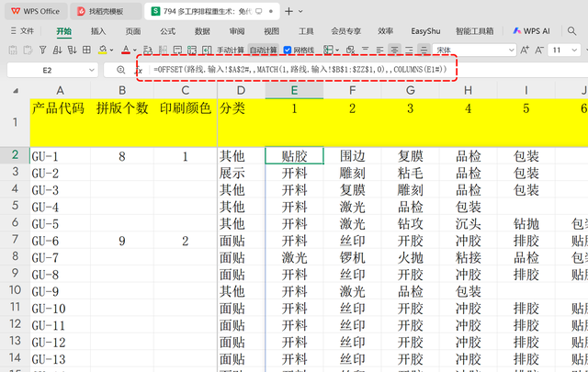Increase font size with A+ icon
This screenshot has height=372, width=588.
click(x=525, y=50)
